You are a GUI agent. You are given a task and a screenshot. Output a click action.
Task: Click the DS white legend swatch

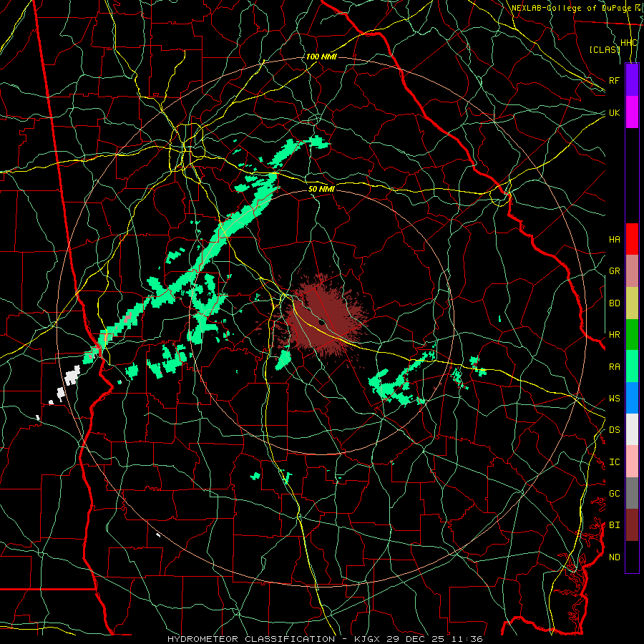(632, 429)
